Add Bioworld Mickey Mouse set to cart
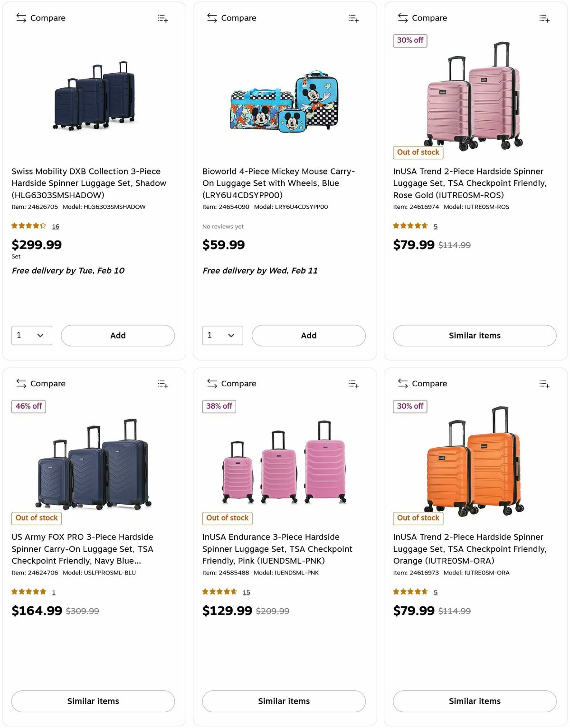 (308, 335)
